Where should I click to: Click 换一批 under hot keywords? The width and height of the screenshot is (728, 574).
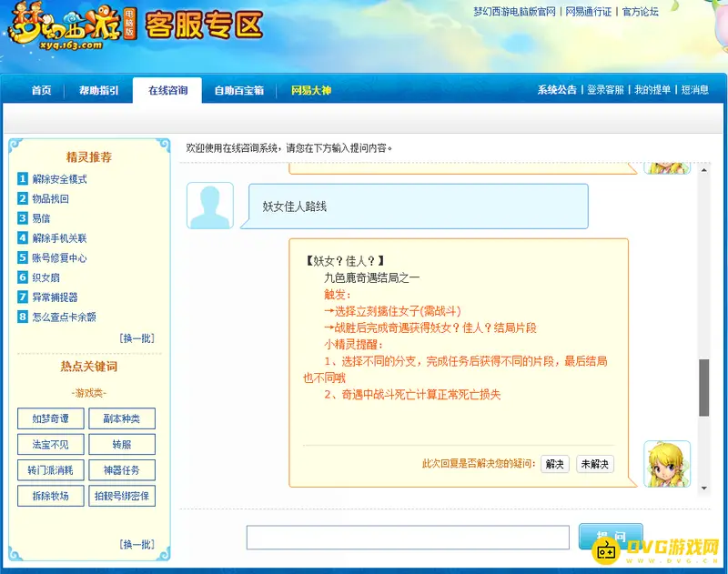pos(137,544)
